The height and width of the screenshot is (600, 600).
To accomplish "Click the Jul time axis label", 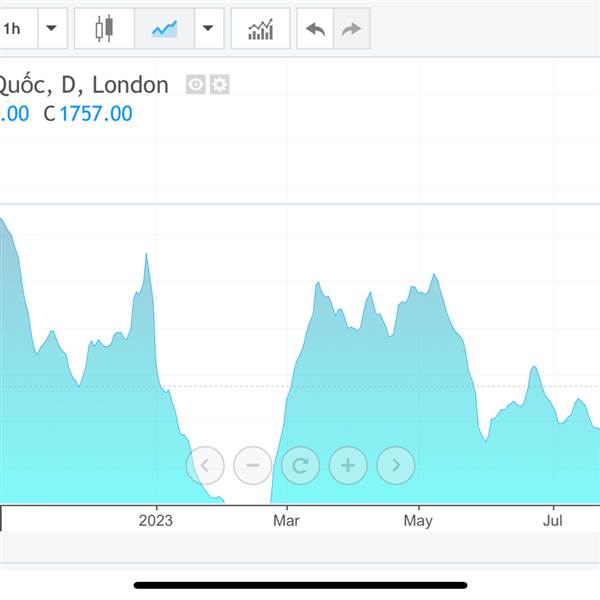I will pyautogui.click(x=553, y=521).
